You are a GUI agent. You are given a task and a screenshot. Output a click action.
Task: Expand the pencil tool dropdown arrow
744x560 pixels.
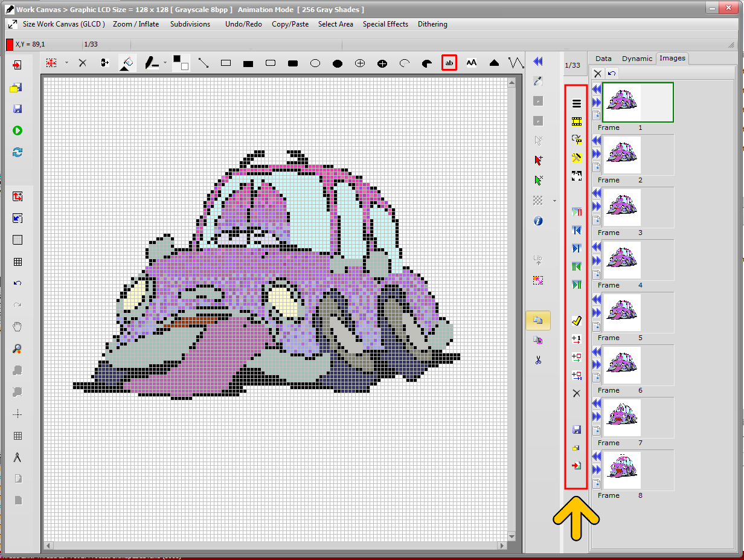(x=164, y=63)
